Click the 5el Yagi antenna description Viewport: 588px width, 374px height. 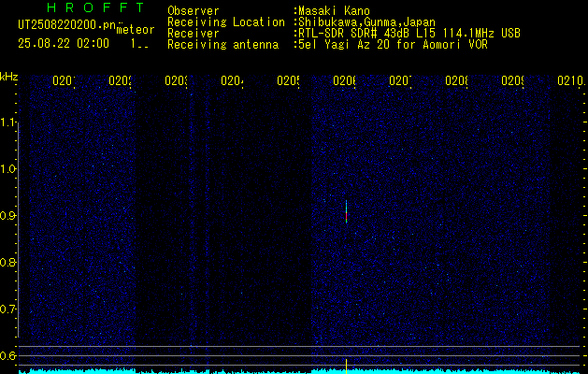393,45
